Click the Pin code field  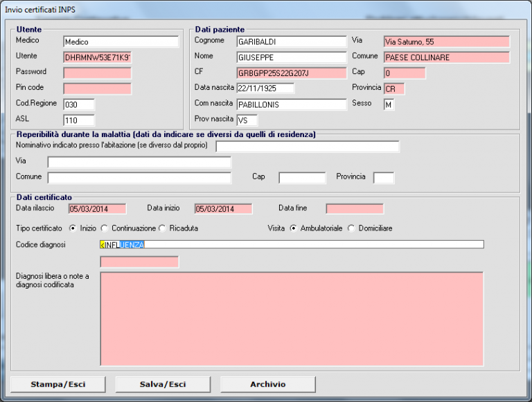coord(98,89)
